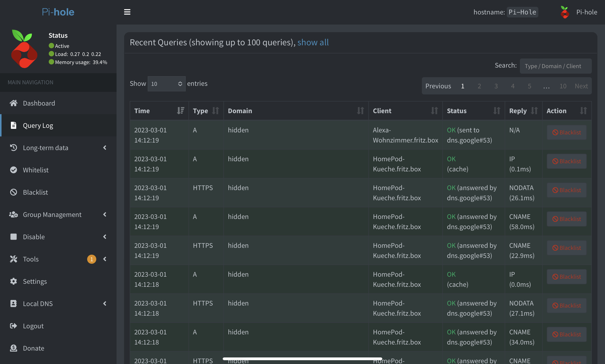Screen dimensions: 605x364
Task: Click the Whitelist checkmark icon
Action: (x=13, y=170)
